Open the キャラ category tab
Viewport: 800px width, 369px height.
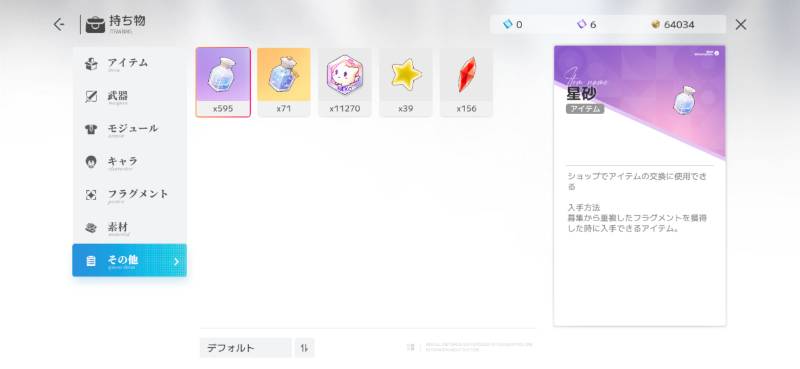coord(130,162)
